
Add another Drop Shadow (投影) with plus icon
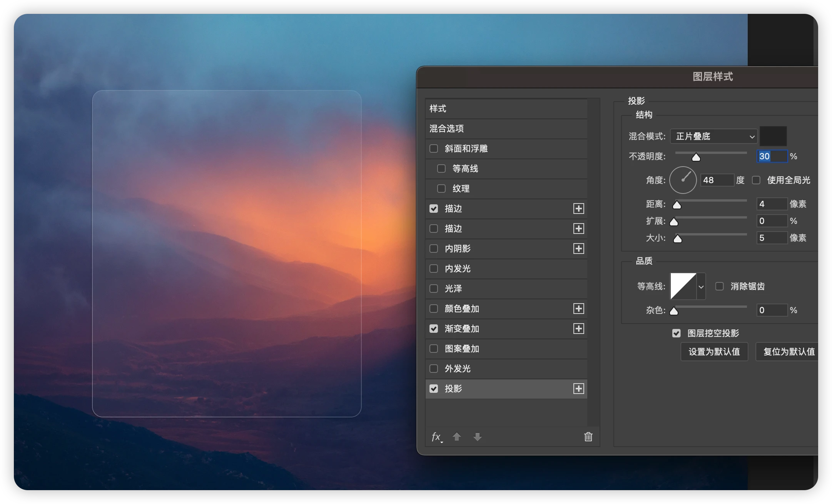coord(578,389)
